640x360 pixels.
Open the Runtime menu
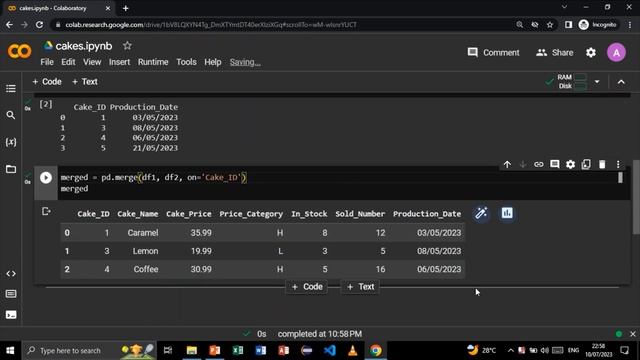coord(153,62)
